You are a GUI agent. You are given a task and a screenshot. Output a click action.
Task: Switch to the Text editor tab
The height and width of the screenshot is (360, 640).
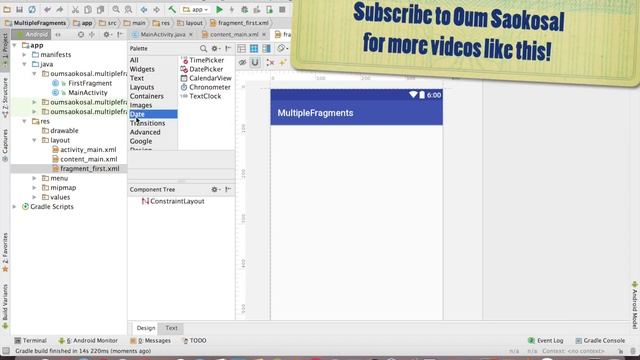point(171,328)
